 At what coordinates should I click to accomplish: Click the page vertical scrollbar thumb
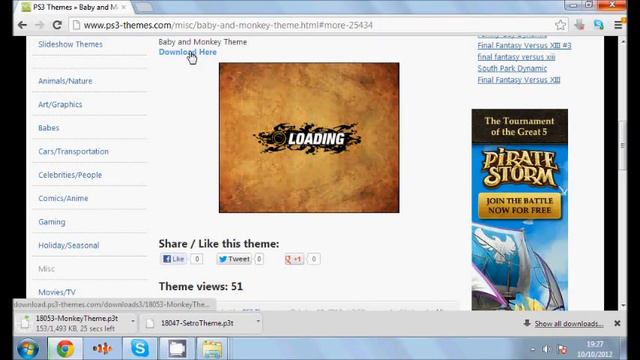click(622, 145)
